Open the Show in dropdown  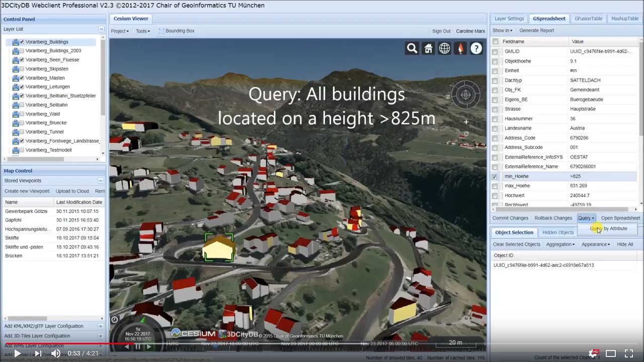pyautogui.click(x=502, y=31)
